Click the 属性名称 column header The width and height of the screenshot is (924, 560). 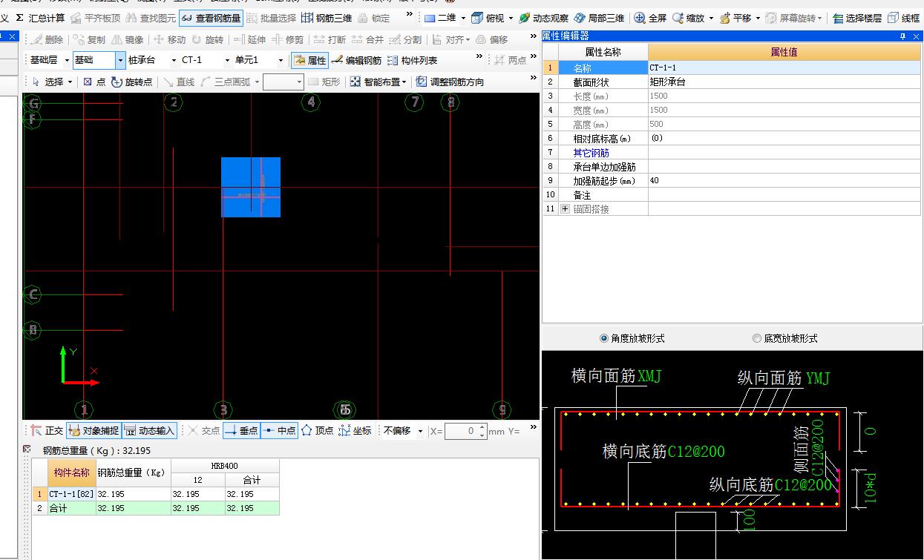[603, 52]
